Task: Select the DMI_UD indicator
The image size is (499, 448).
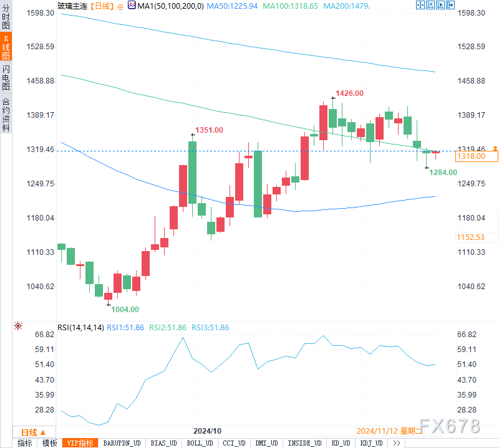Action: tap(267, 443)
